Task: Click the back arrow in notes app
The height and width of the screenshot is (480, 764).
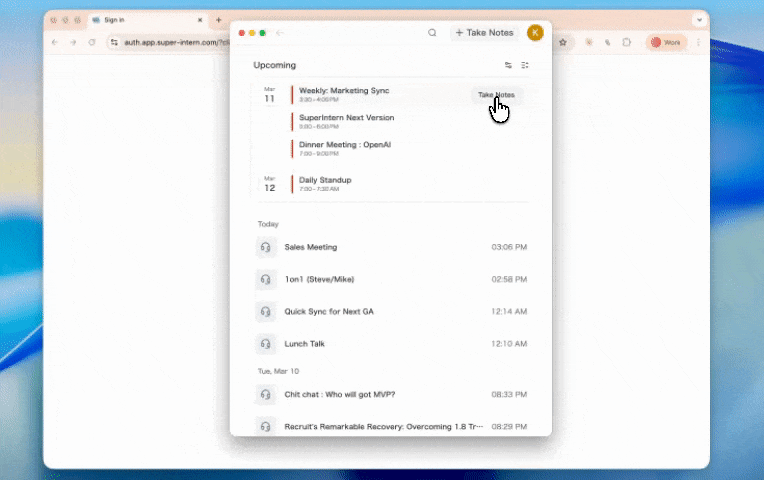Action: point(280,33)
